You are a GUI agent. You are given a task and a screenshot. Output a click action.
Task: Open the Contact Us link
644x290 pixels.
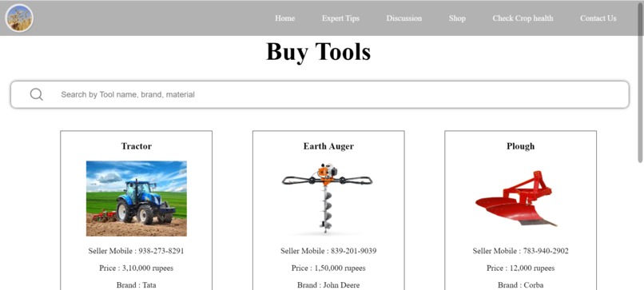click(598, 18)
